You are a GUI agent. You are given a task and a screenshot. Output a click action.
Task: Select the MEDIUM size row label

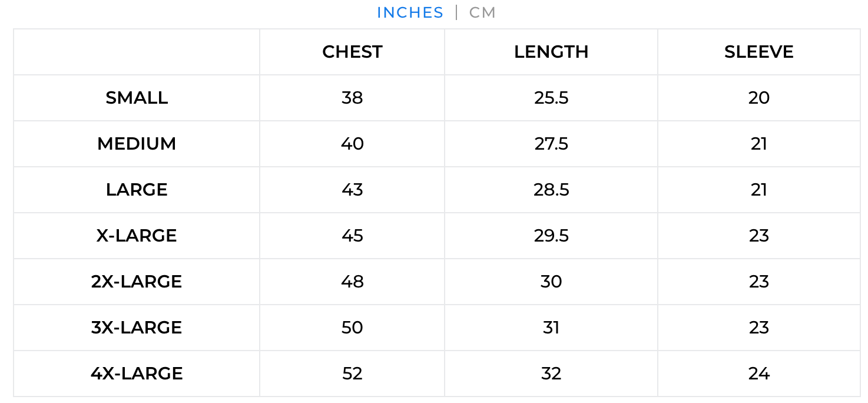pos(137,144)
